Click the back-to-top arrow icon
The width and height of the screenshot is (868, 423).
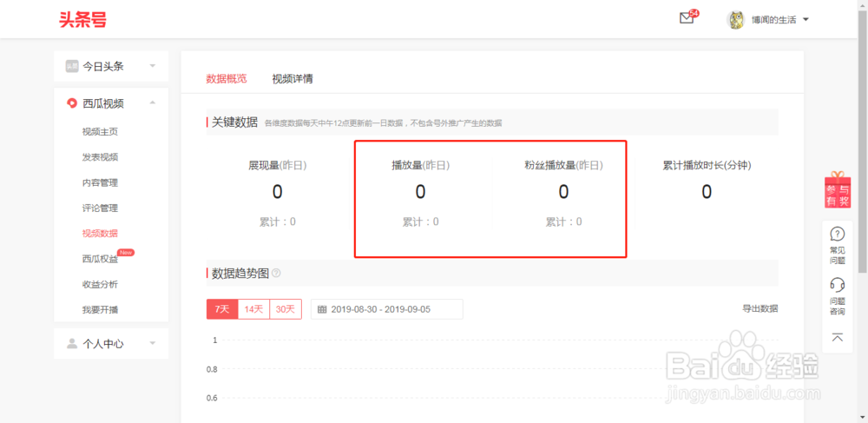pyautogui.click(x=838, y=337)
